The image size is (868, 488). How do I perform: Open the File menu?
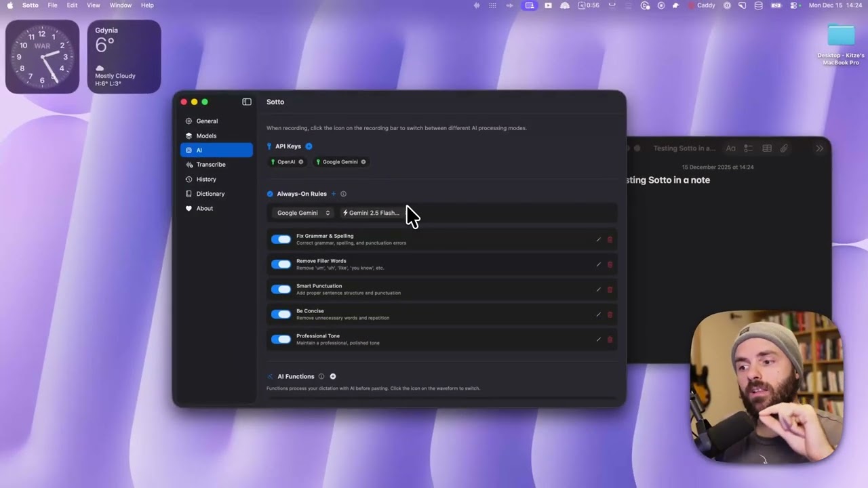(x=52, y=5)
